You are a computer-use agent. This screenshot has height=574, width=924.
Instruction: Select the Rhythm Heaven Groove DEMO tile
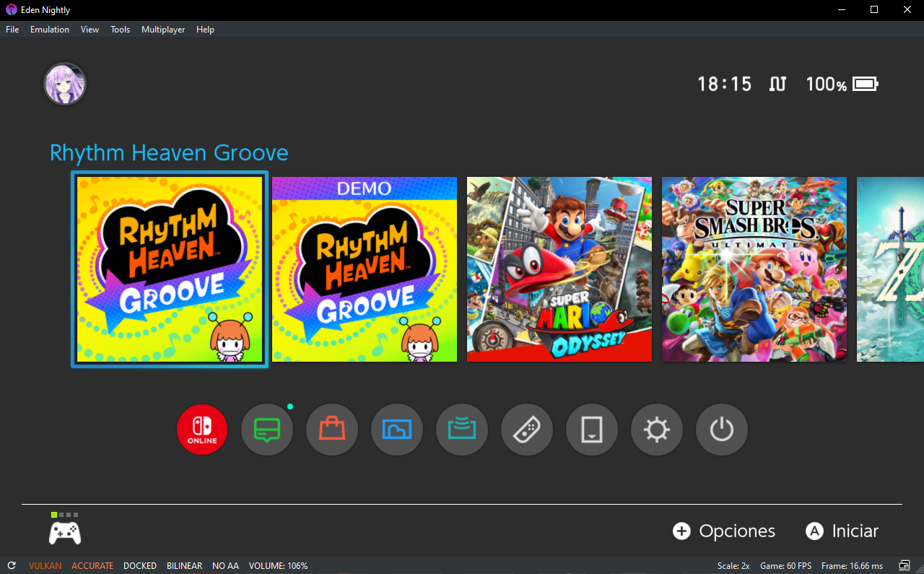[365, 269]
